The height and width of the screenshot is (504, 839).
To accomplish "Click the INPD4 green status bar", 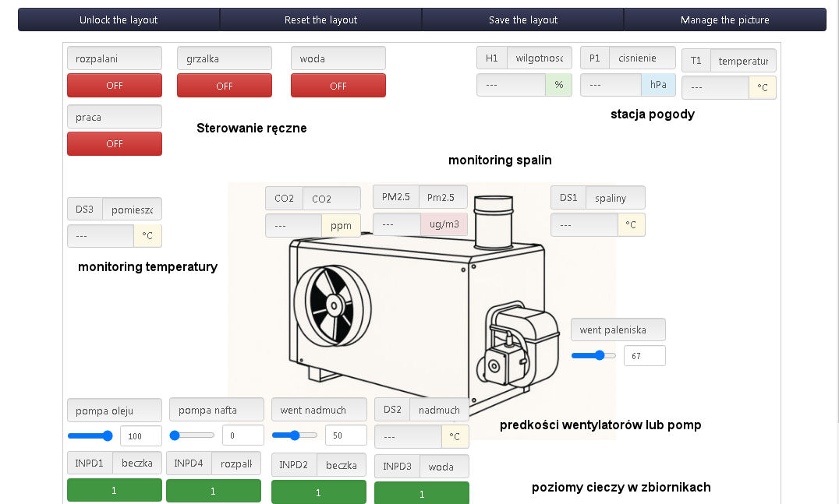I will [214, 491].
